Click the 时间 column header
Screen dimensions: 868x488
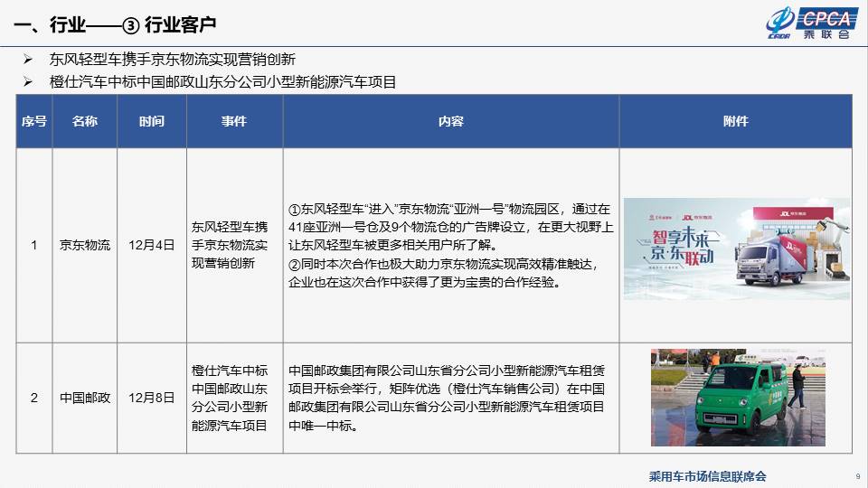(x=152, y=121)
